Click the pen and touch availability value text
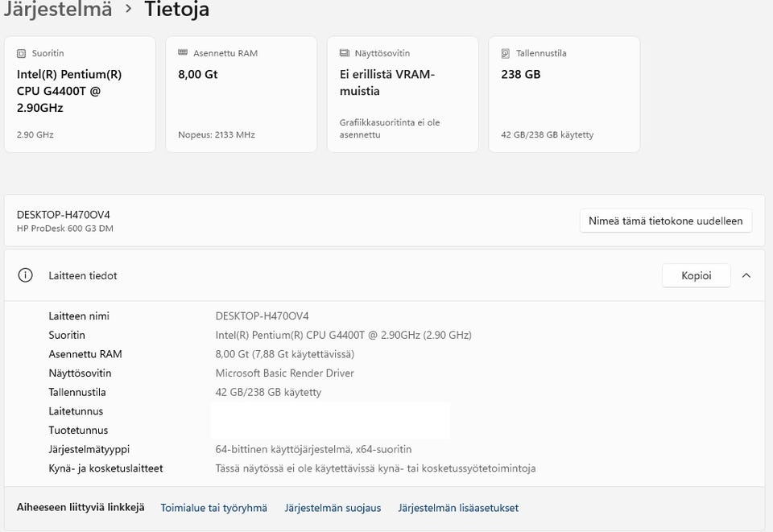This screenshot has height=532, width=773. [376, 469]
